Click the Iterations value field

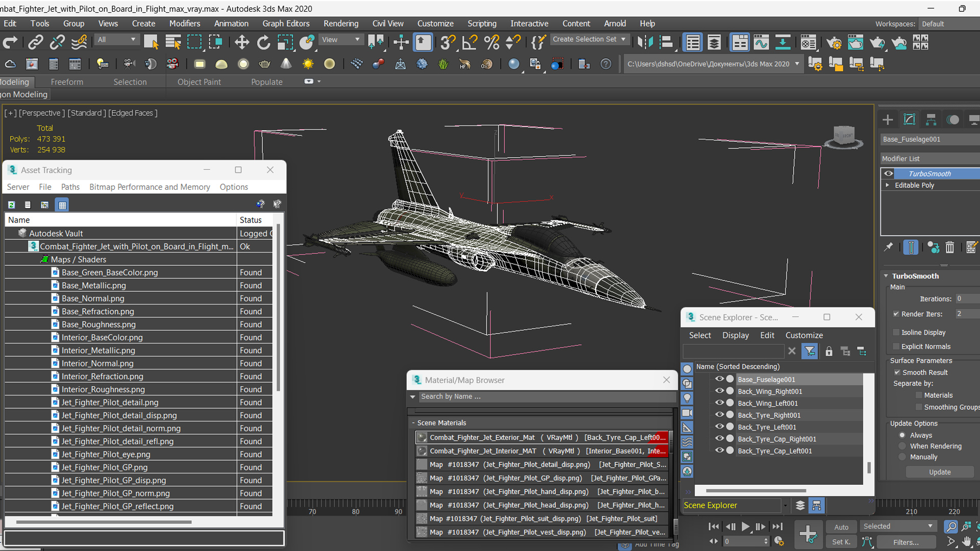pyautogui.click(x=967, y=298)
